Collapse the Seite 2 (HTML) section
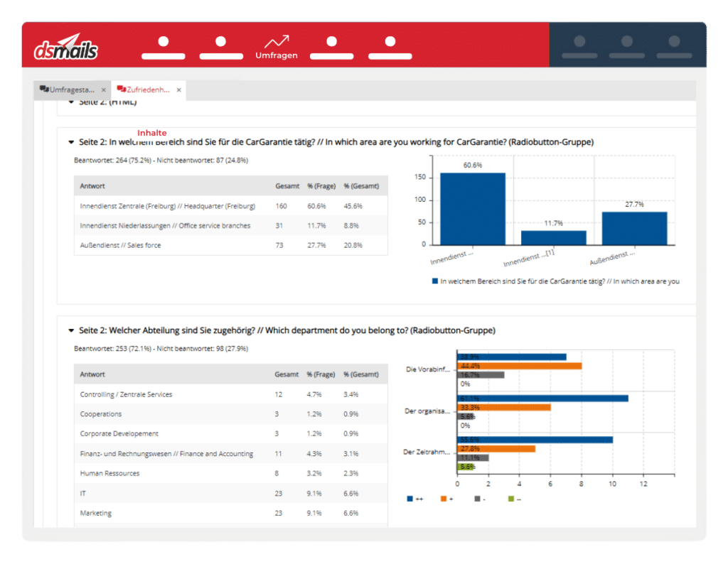Viewport: 728px width, 564px height. coord(71,103)
